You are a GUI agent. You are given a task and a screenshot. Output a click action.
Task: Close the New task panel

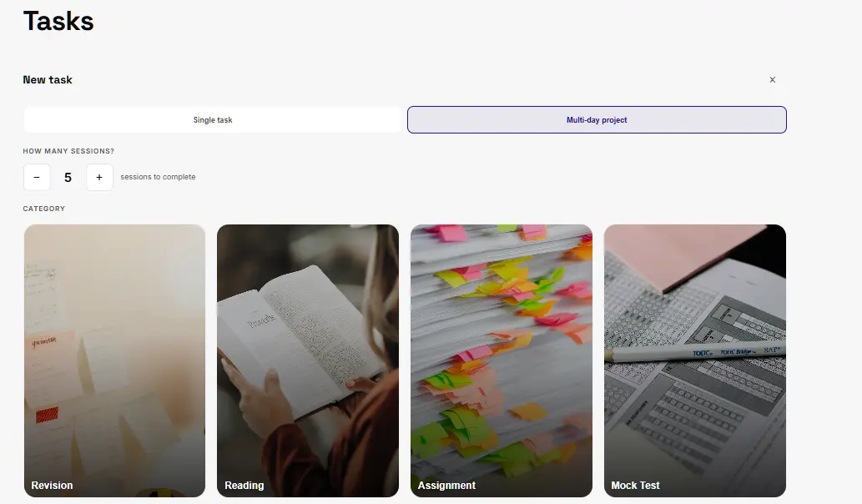(x=773, y=80)
